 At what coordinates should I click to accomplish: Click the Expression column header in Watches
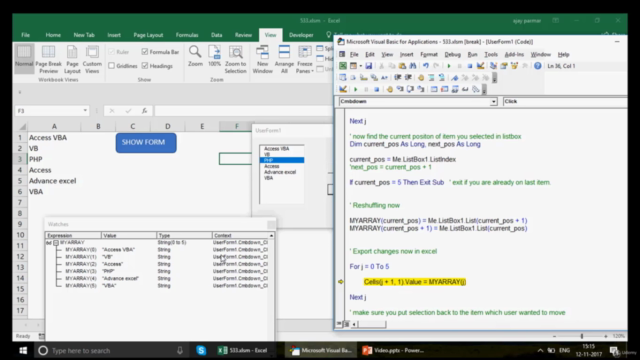pos(73,236)
